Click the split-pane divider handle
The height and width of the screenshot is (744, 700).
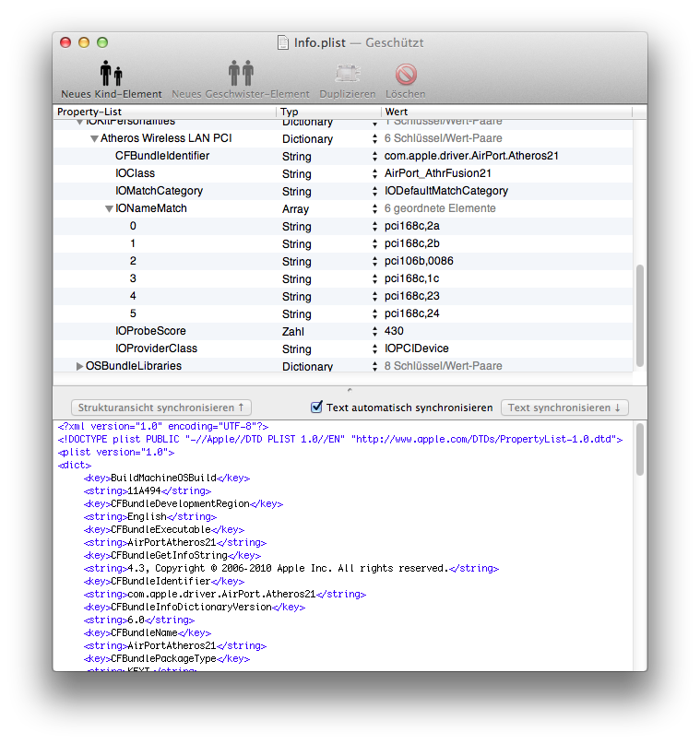point(350,390)
